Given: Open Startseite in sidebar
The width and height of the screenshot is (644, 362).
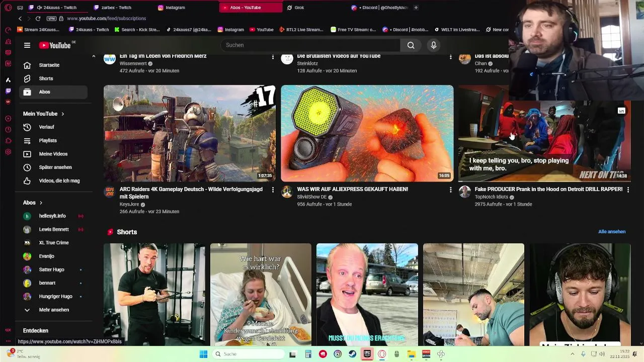Looking at the screenshot, I should pos(53,65).
